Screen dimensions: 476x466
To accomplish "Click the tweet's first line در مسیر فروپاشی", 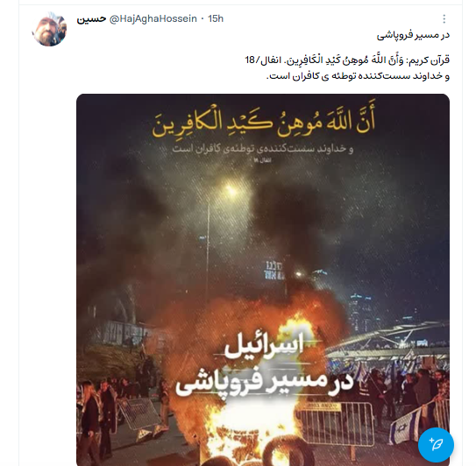I will (413, 36).
